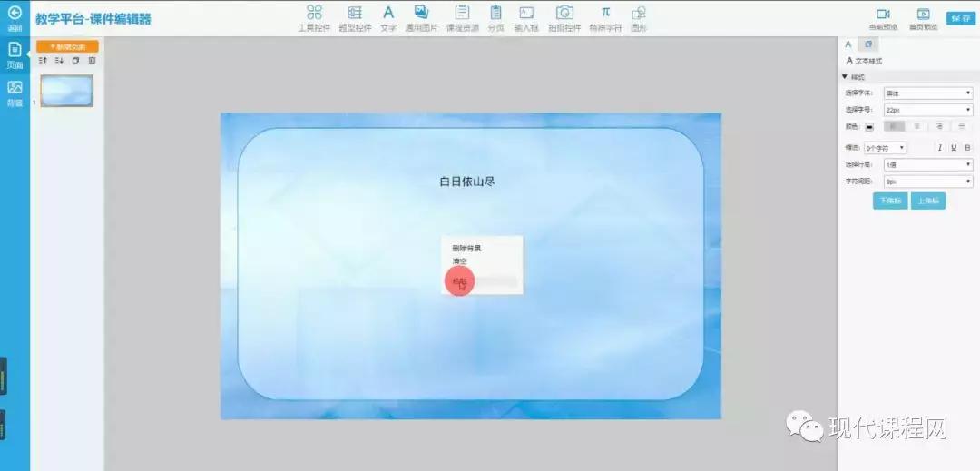The height and width of the screenshot is (471, 980).
Task: Click the 下角标 subscript button
Action: [890, 201]
